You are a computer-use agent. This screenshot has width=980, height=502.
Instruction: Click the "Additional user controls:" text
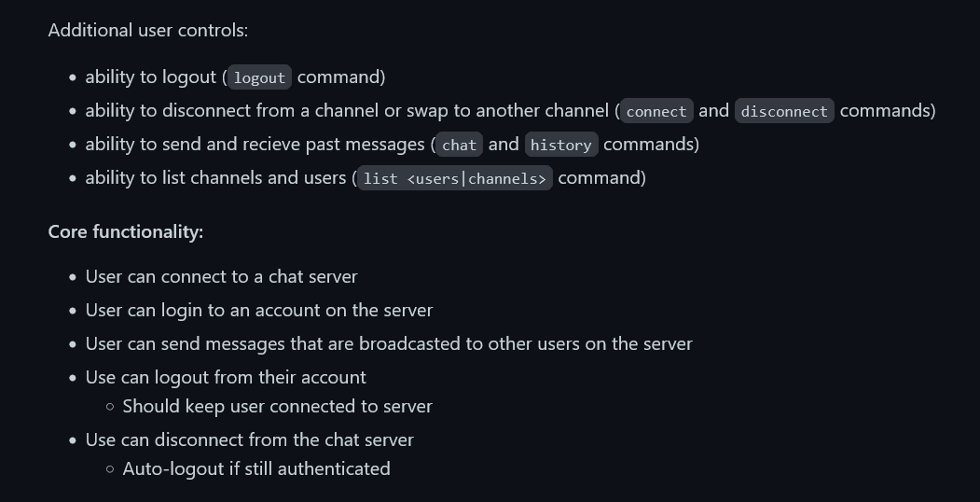(147, 30)
